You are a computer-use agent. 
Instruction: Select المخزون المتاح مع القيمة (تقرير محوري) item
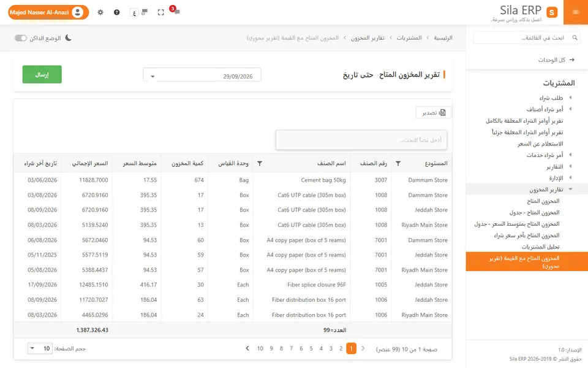click(527, 262)
